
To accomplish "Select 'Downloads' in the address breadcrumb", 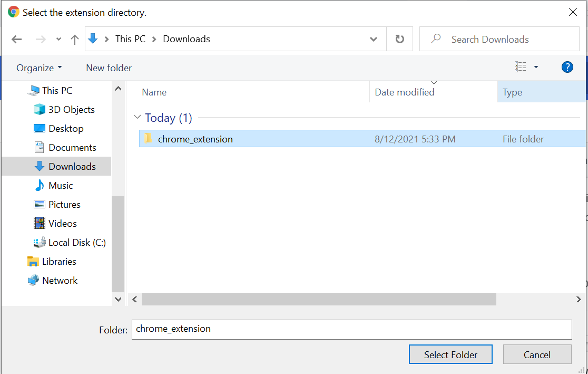I will [x=187, y=39].
